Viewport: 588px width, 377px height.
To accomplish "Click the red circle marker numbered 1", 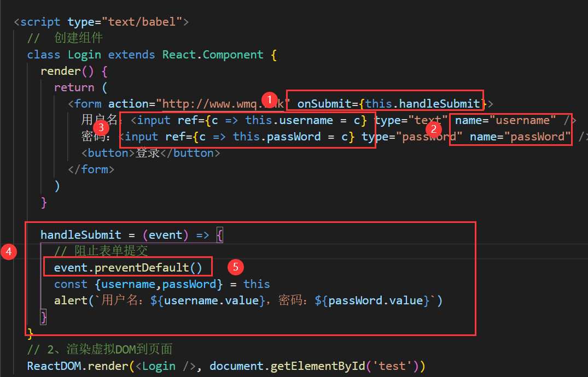I will click(x=269, y=99).
